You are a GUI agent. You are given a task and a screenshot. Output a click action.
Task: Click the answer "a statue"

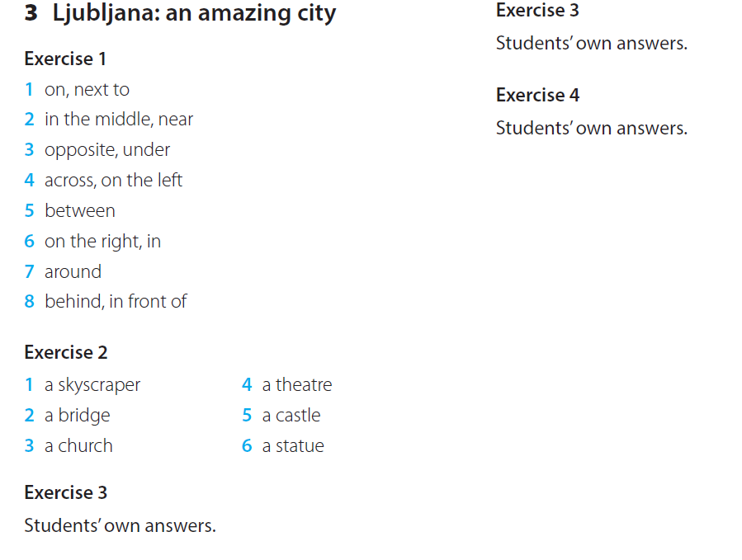point(293,446)
